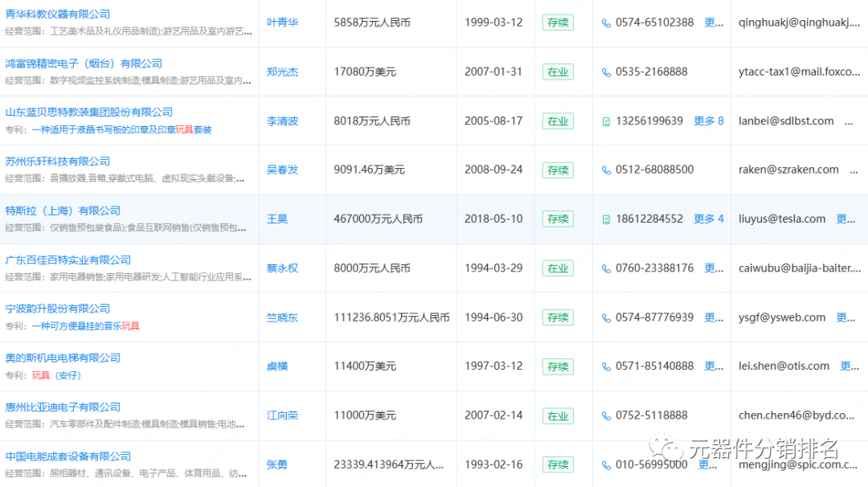Click phone icon beside 0512-68088500

point(606,170)
